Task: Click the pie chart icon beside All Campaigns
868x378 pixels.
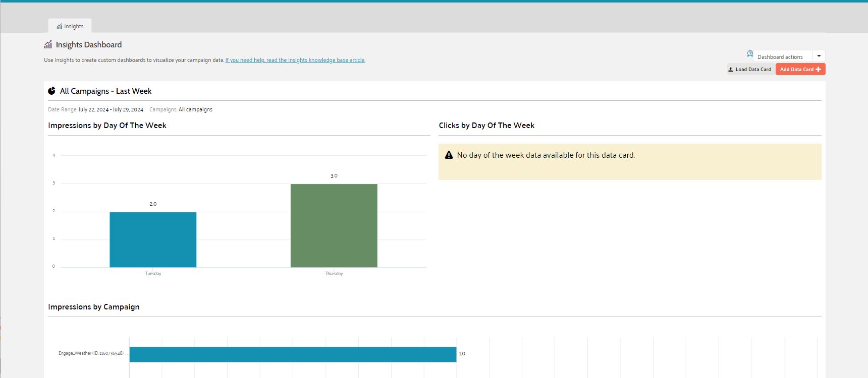Action: (x=51, y=91)
